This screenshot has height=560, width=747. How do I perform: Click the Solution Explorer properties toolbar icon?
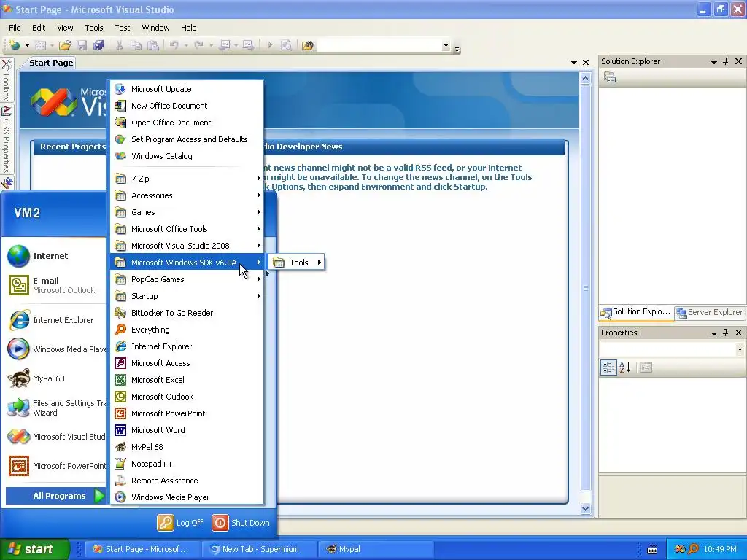(610, 77)
